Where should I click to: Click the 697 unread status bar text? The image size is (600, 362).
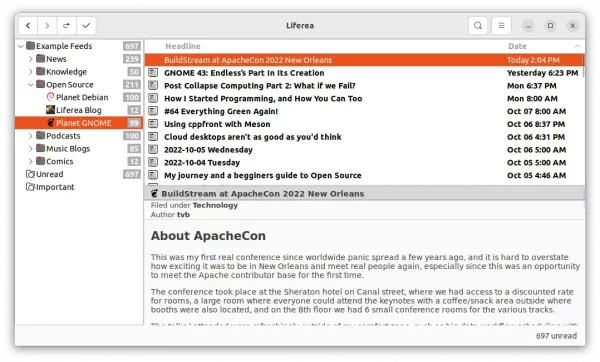[x=556, y=336]
